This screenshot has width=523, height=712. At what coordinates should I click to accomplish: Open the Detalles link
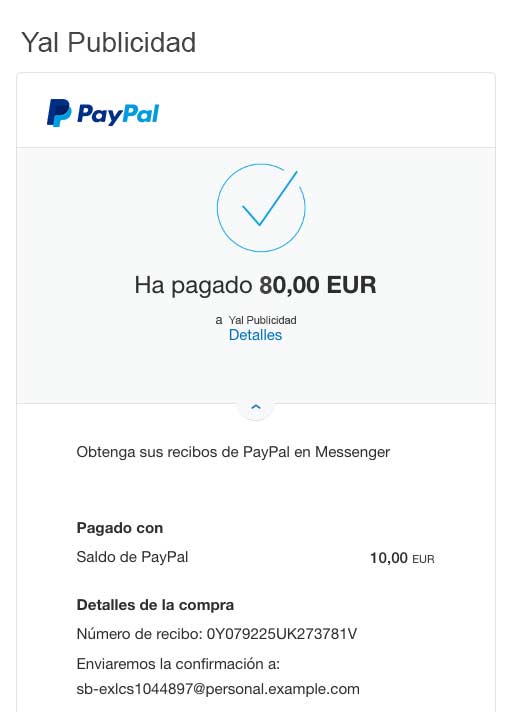pyautogui.click(x=255, y=335)
